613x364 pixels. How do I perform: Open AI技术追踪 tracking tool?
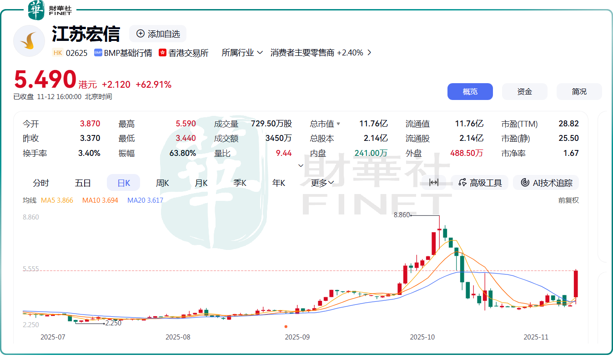point(546,183)
